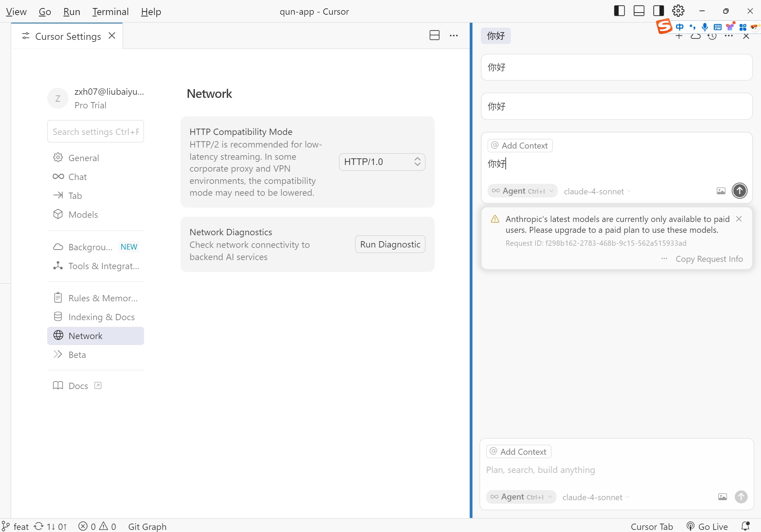Screen dimensions: 761x532
Task: Focus the Search settings field
Action: coord(95,131)
